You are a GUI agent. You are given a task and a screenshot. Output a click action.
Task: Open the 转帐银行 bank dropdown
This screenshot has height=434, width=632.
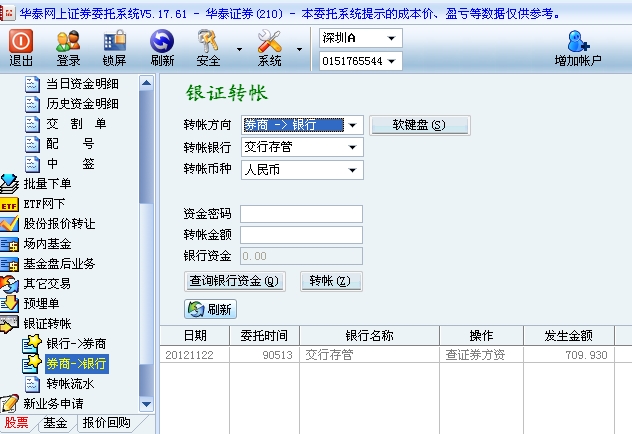(302, 147)
